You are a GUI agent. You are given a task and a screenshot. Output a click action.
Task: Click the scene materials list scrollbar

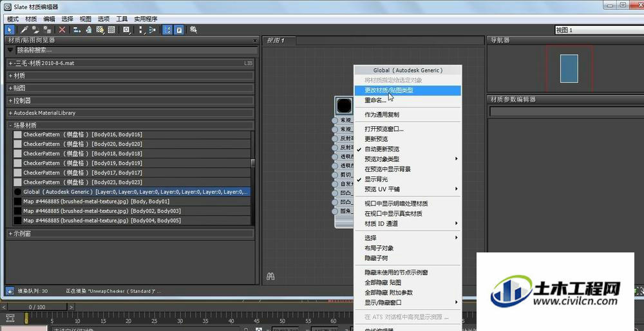point(253,163)
